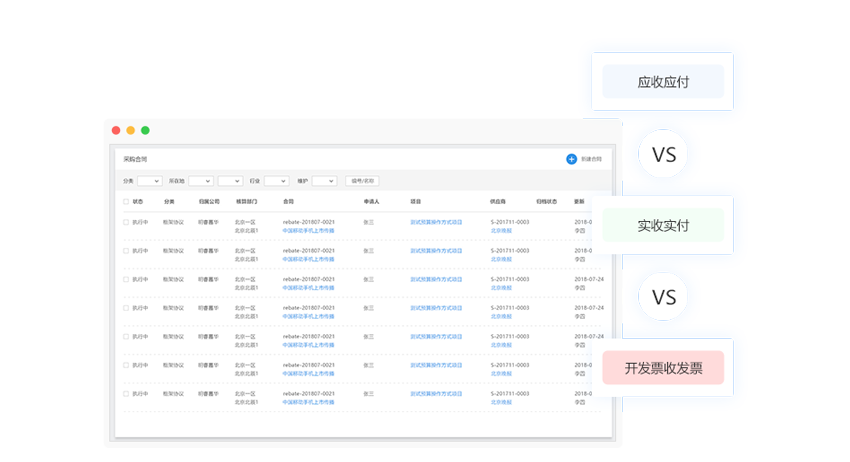Screen dimensions: 850x462
Task: Click the lower VS circle badge
Action: click(x=663, y=297)
